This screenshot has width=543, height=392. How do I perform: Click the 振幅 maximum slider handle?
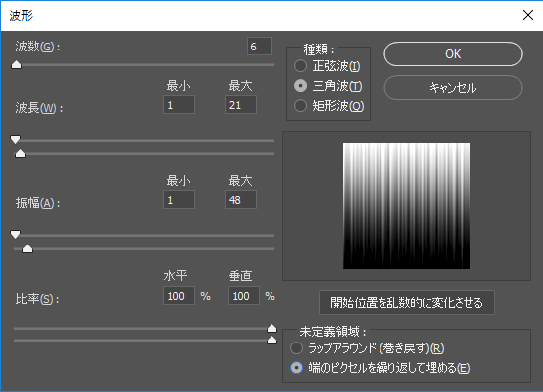(x=27, y=248)
